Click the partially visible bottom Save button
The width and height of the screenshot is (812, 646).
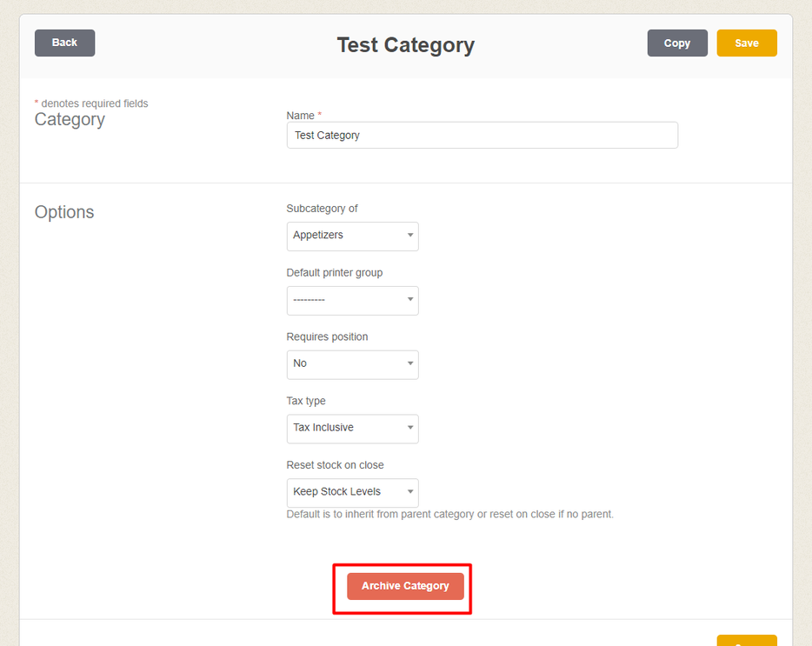point(746,641)
